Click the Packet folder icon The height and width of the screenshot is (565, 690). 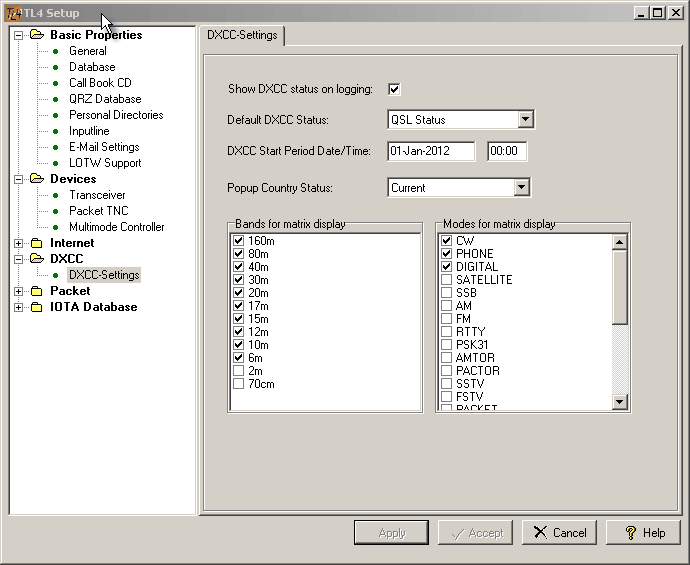[37, 291]
